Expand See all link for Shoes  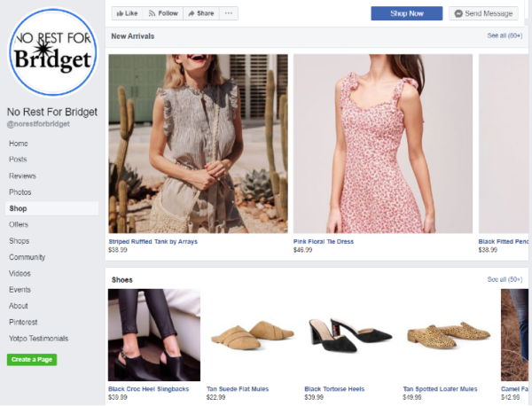click(503, 279)
